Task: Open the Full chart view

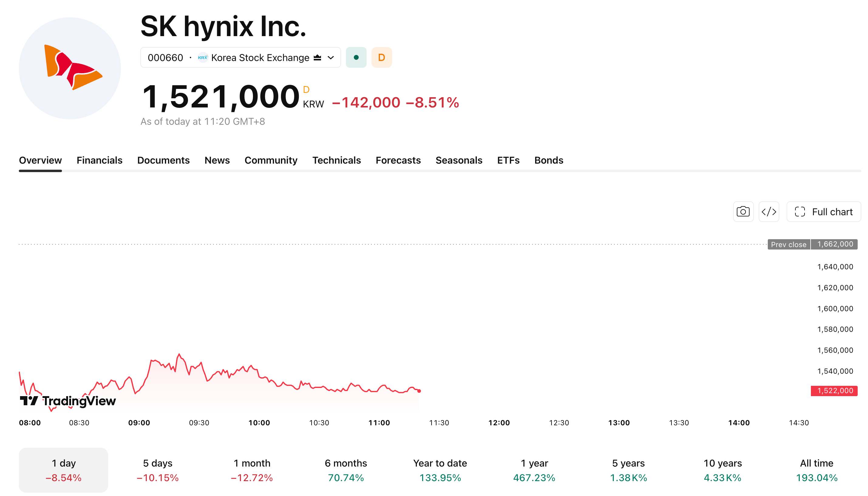Action: (x=824, y=212)
